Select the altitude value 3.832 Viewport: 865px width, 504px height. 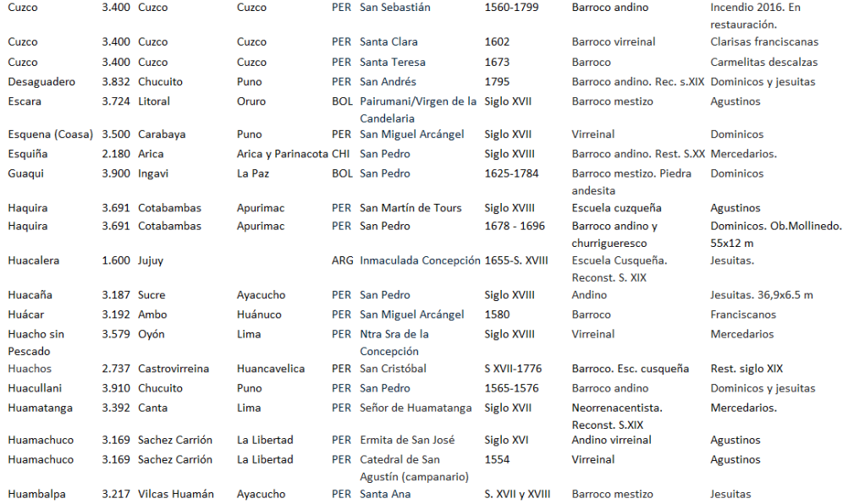click(116, 82)
